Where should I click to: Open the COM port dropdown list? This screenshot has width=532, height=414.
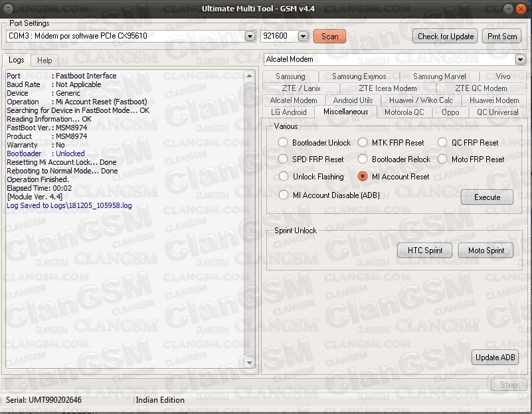pyautogui.click(x=250, y=37)
